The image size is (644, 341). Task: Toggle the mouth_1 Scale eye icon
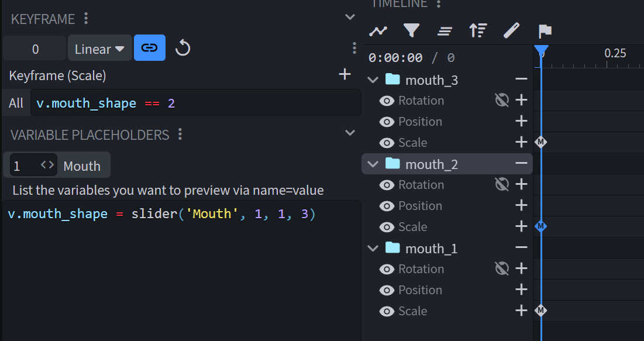click(x=387, y=311)
